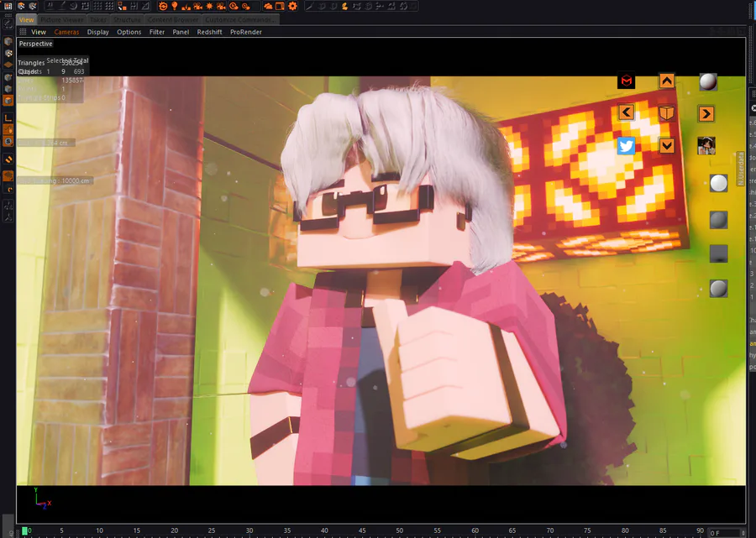This screenshot has width=756, height=538.
Task: Click the orange up arrow HUD button
Action: (x=666, y=81)
